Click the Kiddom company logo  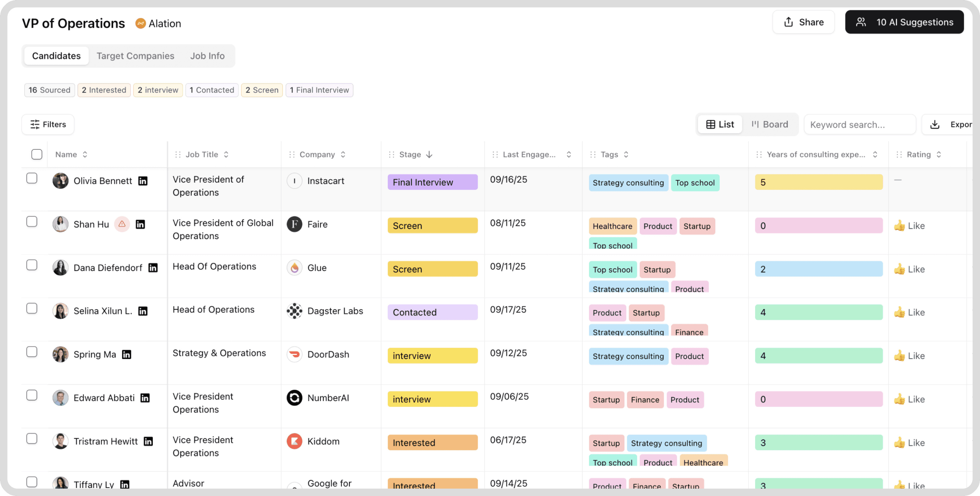tap(294, 441)
